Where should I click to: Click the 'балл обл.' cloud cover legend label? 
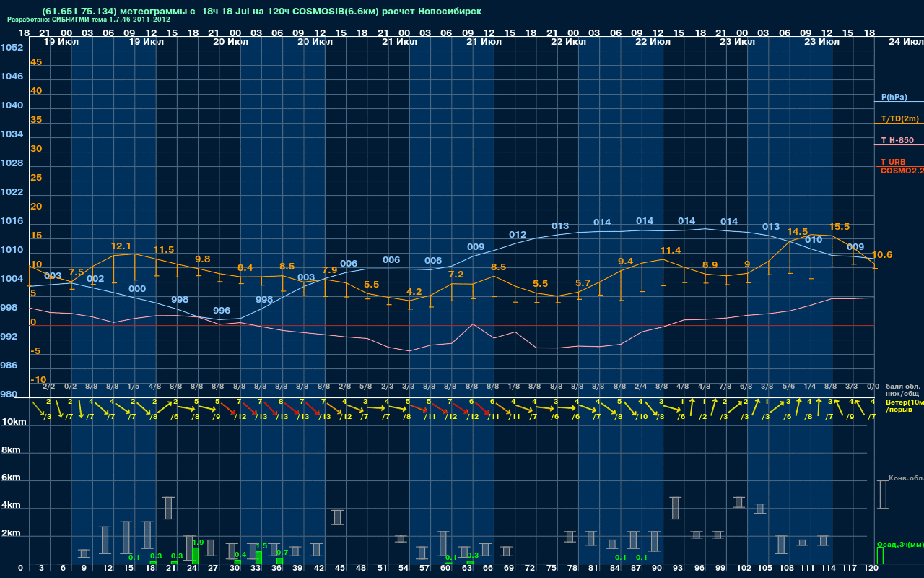pos(903,387)
